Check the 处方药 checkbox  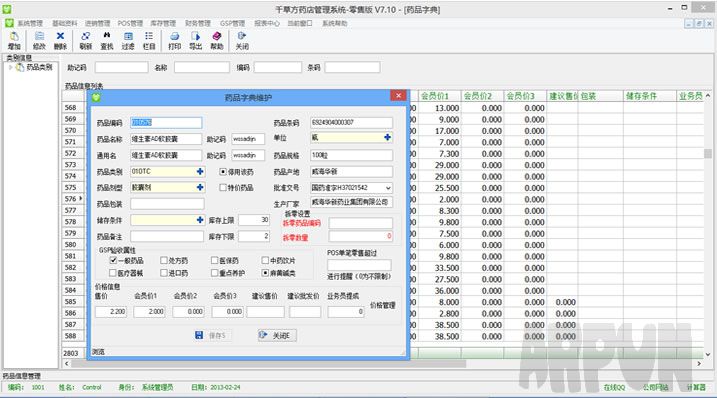pyautogui.click(x=164, y=260)
